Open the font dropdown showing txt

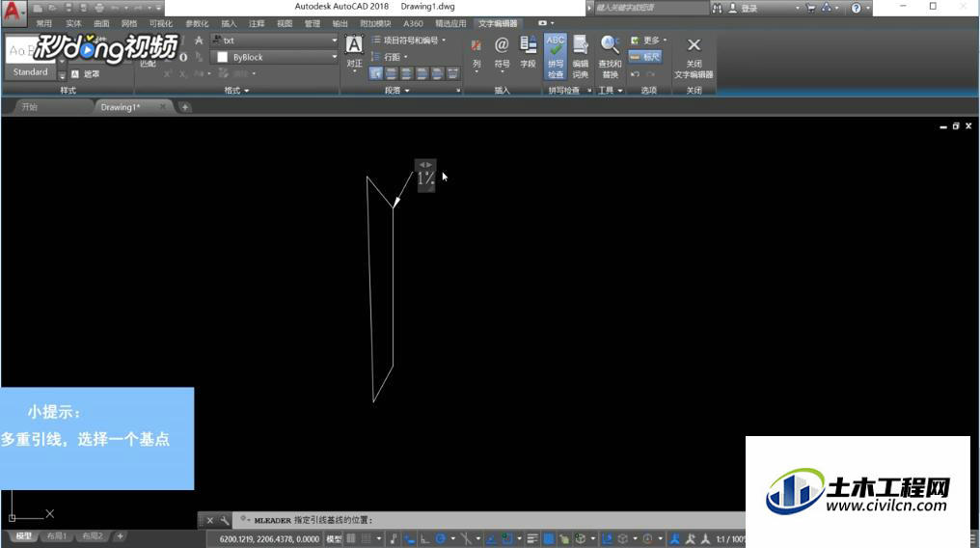click(x=274, y=40)
